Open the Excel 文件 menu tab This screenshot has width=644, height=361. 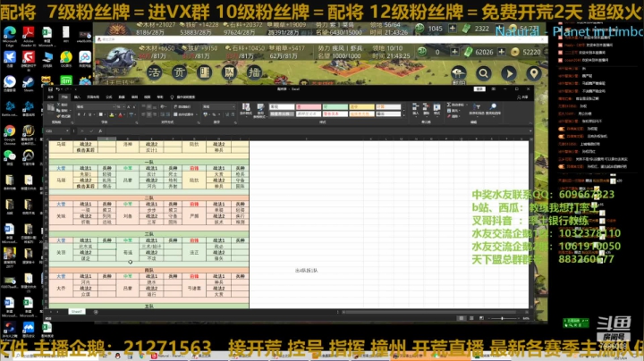(50, 97)
